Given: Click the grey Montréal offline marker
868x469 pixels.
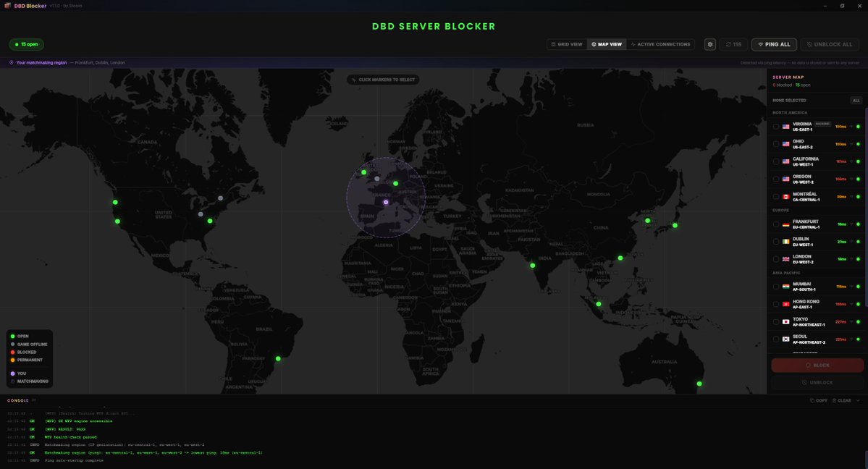Looking at the screenshot, I should 220,198.
